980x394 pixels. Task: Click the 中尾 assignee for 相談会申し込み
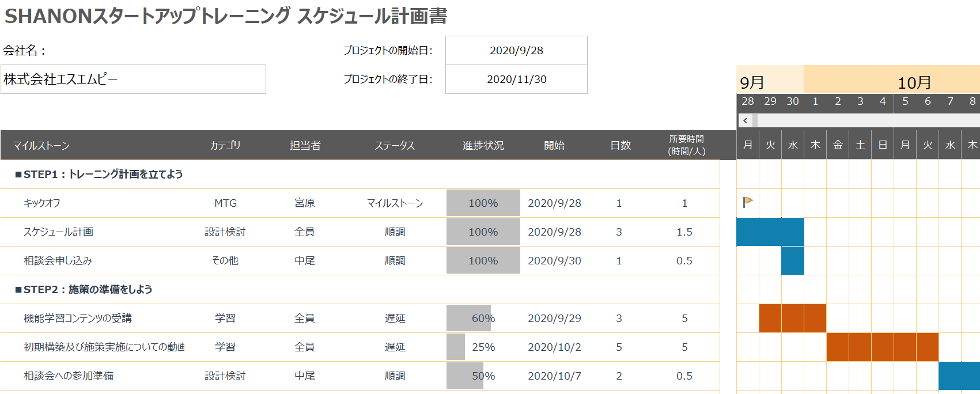[x=305, y=260]
